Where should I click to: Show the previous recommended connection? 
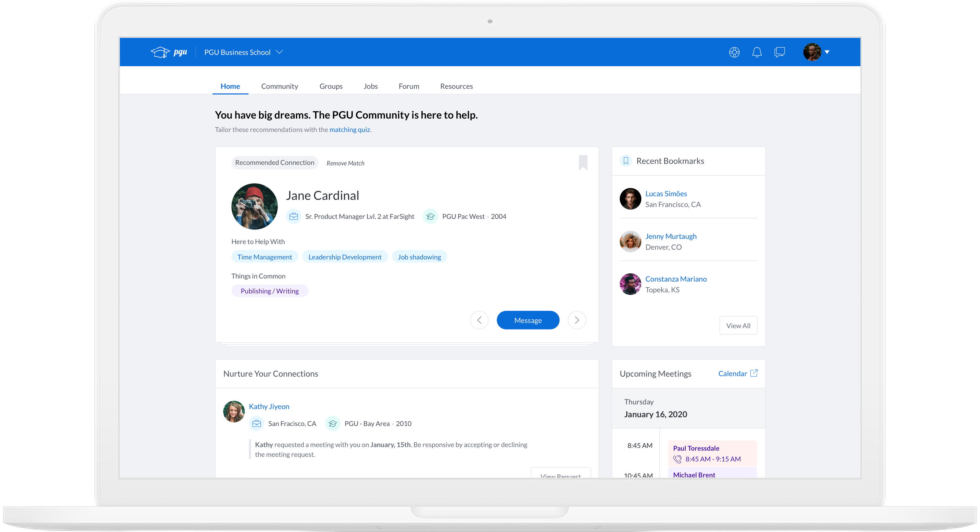[479, 320]
